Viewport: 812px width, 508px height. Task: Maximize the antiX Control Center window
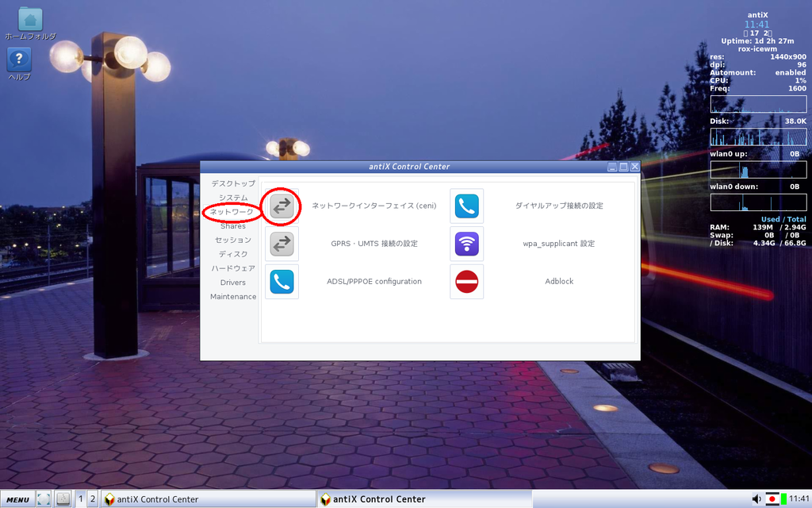click(x=623, y=167)
